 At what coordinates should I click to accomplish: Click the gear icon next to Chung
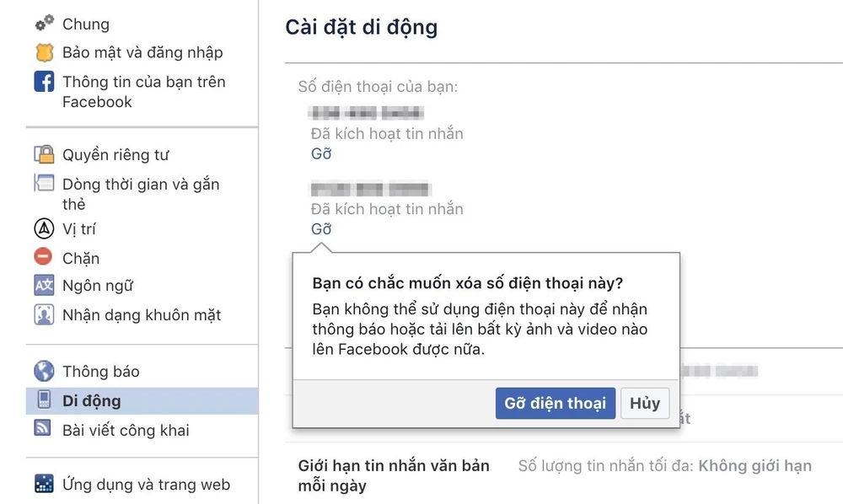coord(44,24)
